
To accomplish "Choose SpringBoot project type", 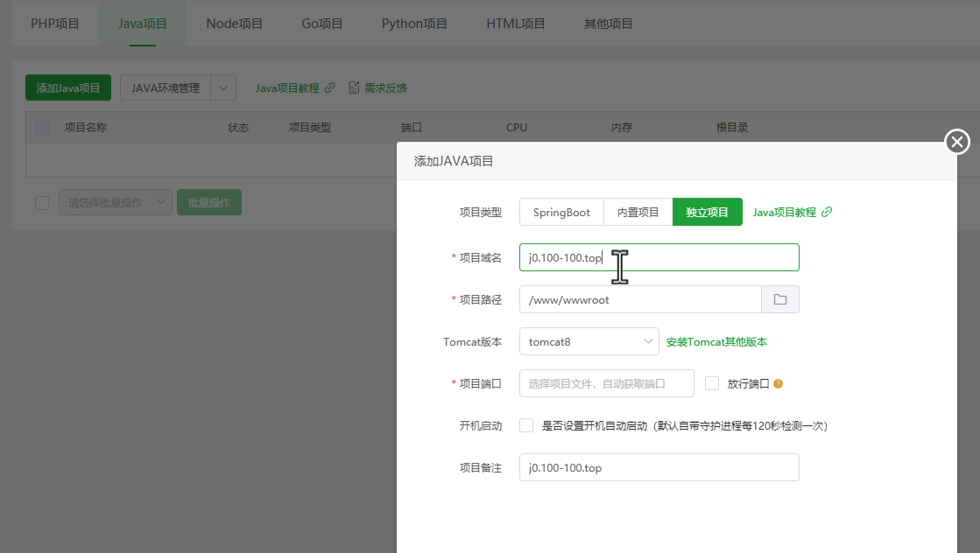I will click(x=561, y=213).
